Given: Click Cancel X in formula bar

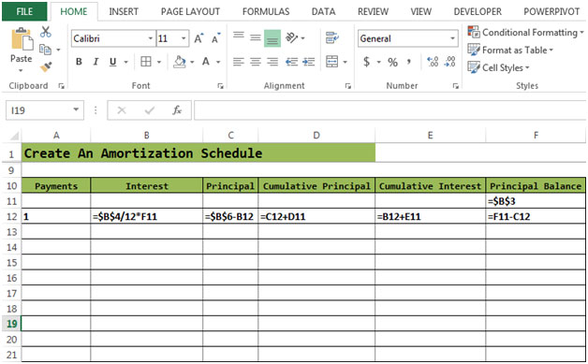Looking at the screenshot, I should [x=122, y=110].
